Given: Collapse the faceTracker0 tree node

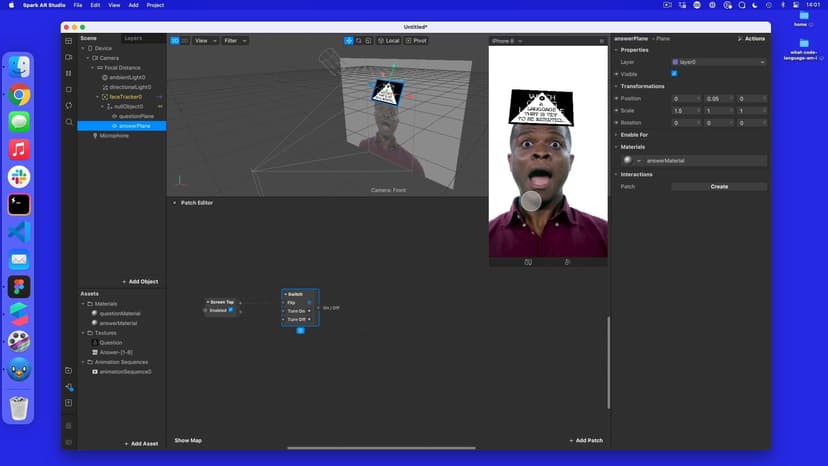Looking at the screenshot, I should [x=98, y=97].
